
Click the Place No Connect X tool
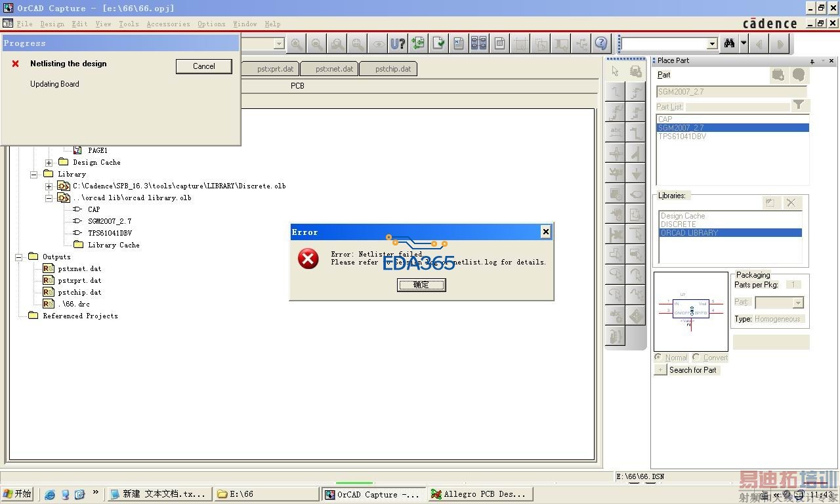tap(616, 234)
